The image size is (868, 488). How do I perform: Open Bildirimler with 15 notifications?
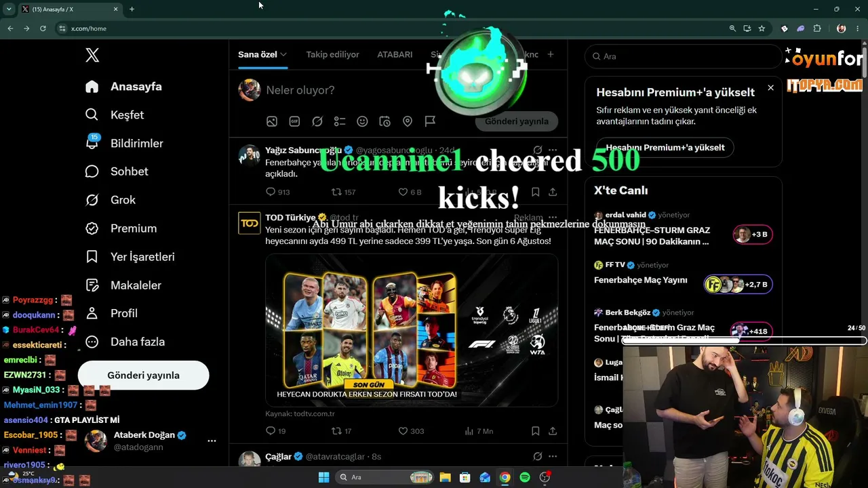pos(125,144)
